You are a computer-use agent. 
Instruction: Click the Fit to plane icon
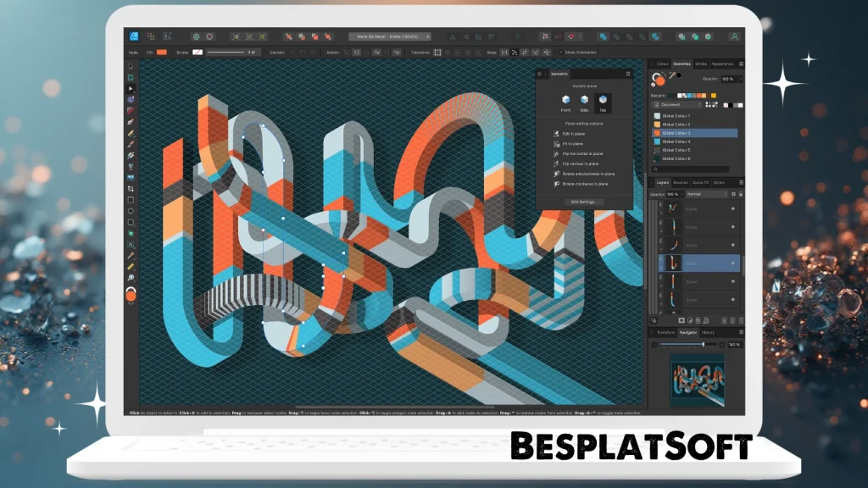point(556,144)
